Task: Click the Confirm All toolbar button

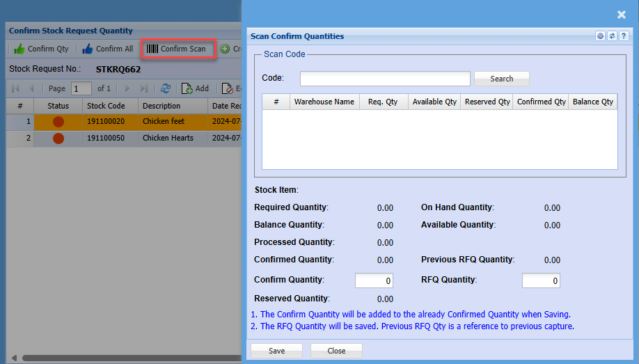Action: (x=107, y=49)
